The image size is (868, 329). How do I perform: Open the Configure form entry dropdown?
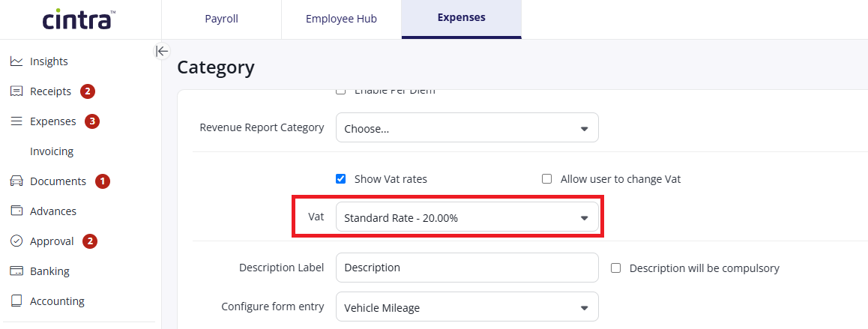[x=467, y=307]
